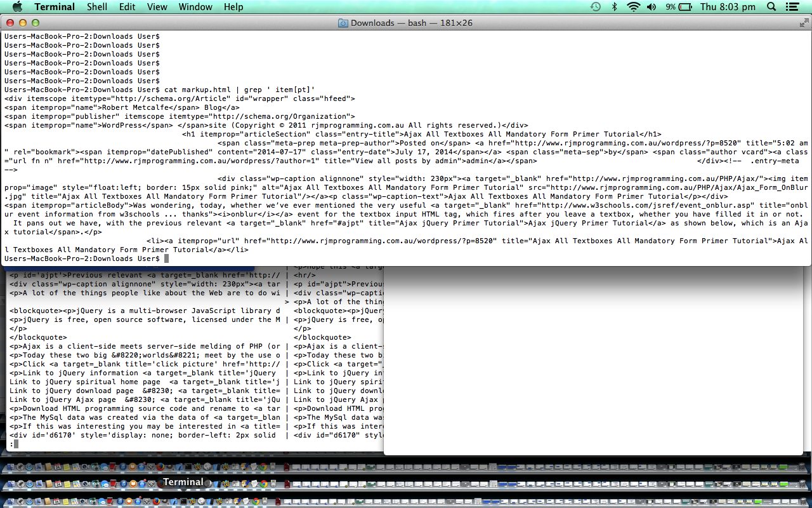
Task: Launch Spotlight search magnifier
Action: tap(771, 7)
